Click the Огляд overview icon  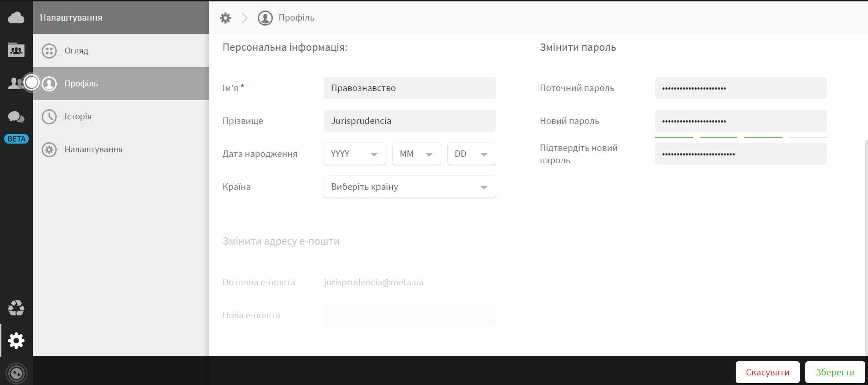49,51
